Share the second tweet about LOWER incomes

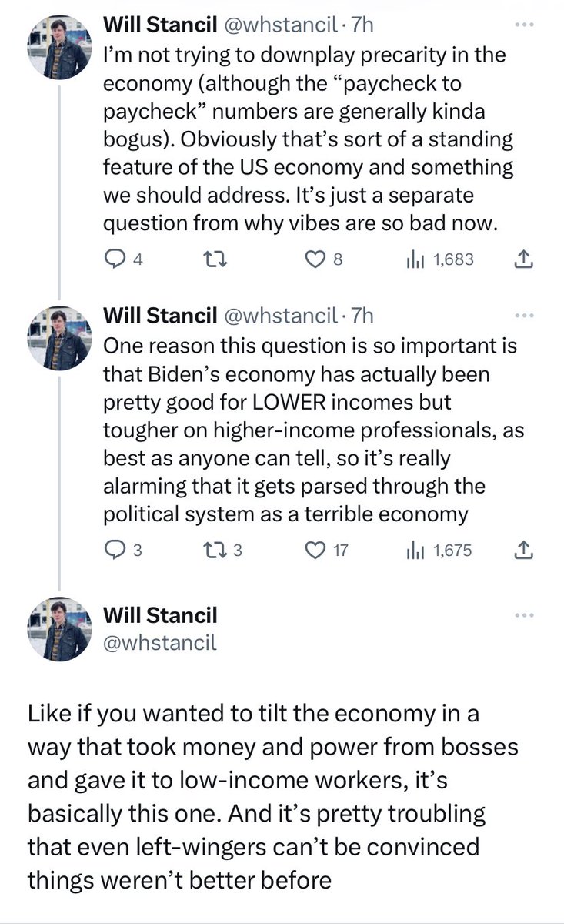(522, 551)
